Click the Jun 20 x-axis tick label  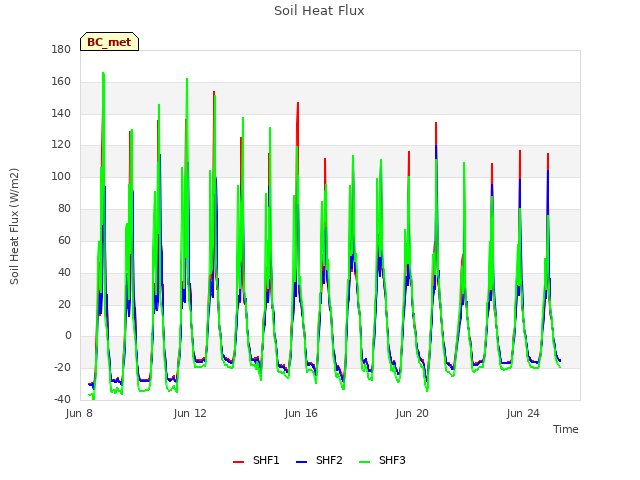click(412, 413)
